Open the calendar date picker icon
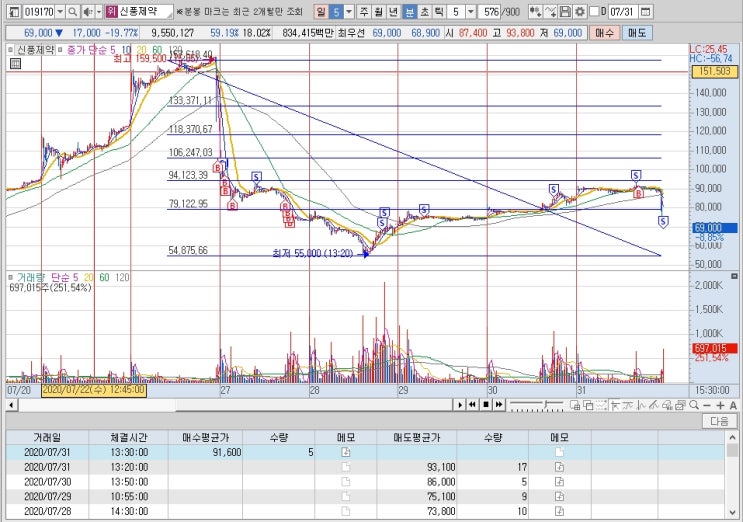 (645, 12)
